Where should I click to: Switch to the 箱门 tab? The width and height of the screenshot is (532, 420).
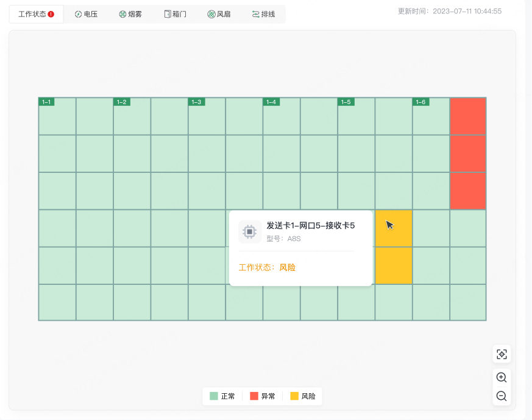[x=175, y=14]
